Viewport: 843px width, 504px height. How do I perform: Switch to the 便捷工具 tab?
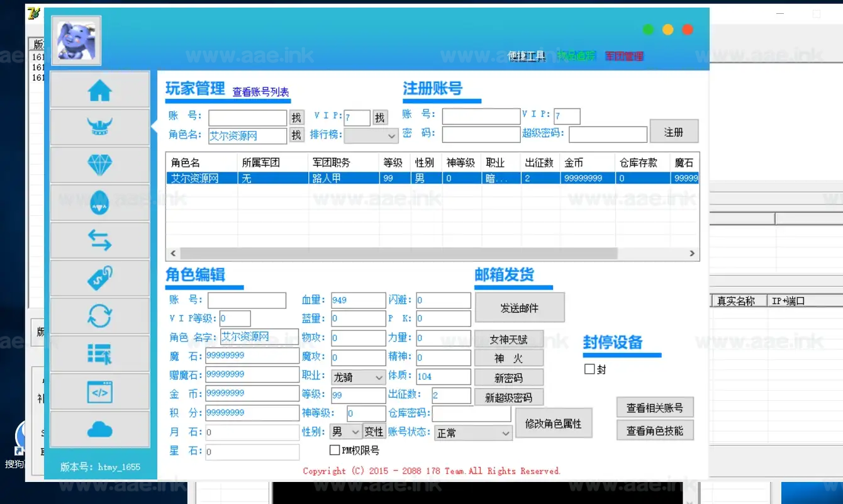pos(527,57)
